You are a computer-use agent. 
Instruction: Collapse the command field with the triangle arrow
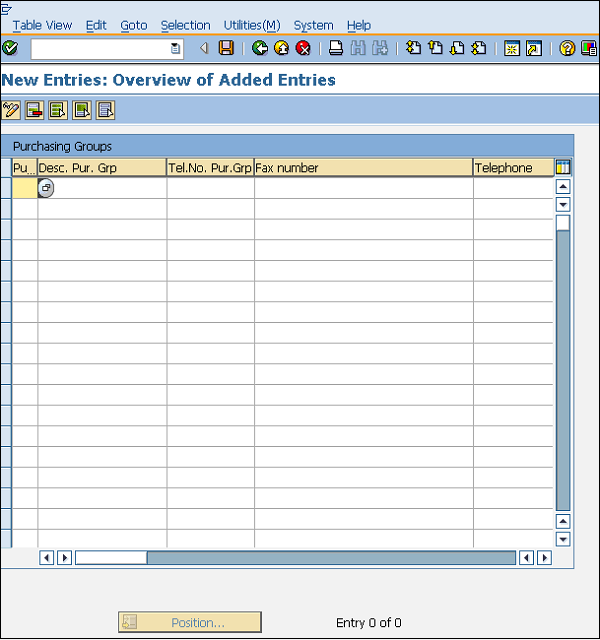[204, 48]
